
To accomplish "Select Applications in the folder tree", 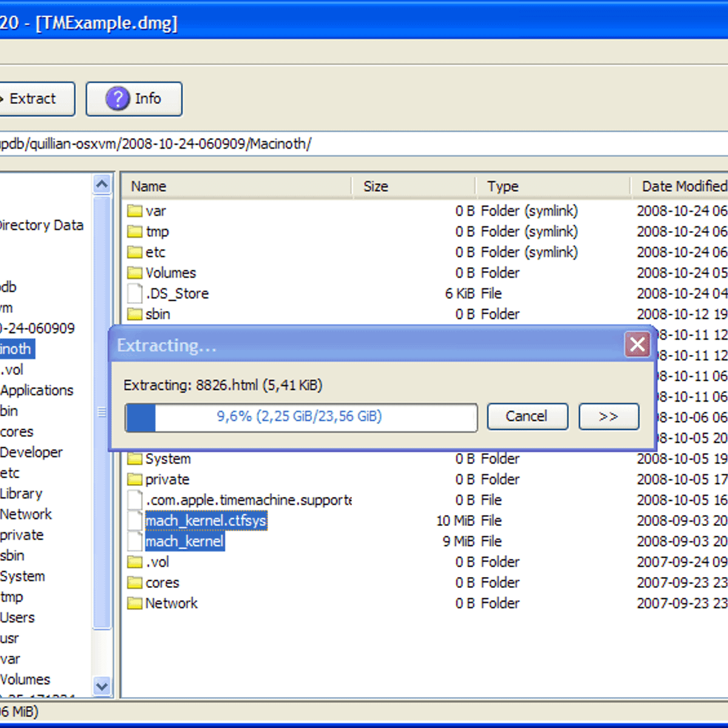I will pos(36,390).
